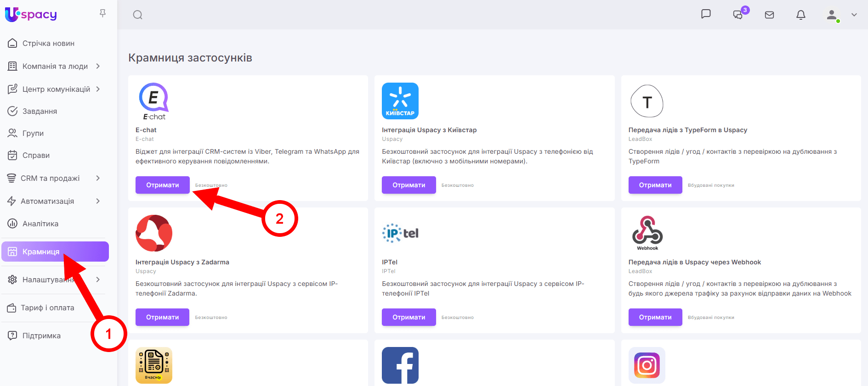Click the Аналітика chart icon
868x386 pixels.
(x=12, y=224)
